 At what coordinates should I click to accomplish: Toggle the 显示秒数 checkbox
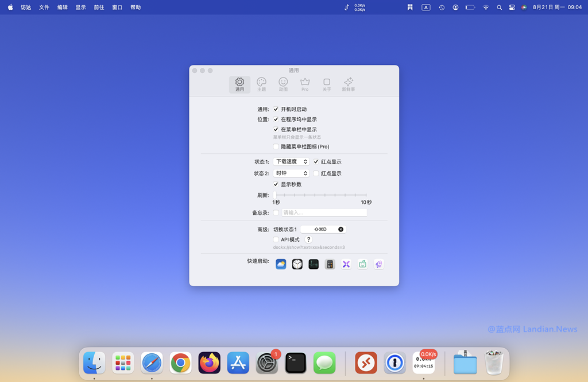pos(276,184)
